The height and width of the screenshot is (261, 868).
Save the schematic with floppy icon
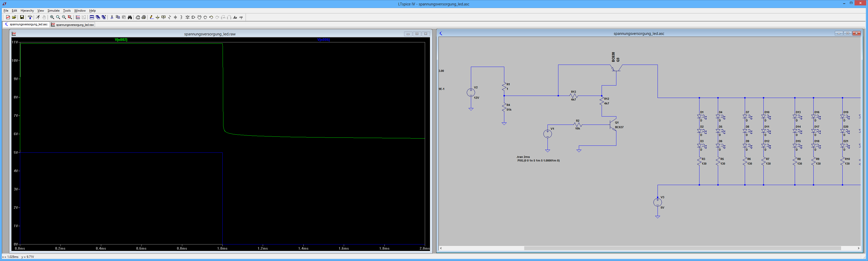click(x=22, y=17)
